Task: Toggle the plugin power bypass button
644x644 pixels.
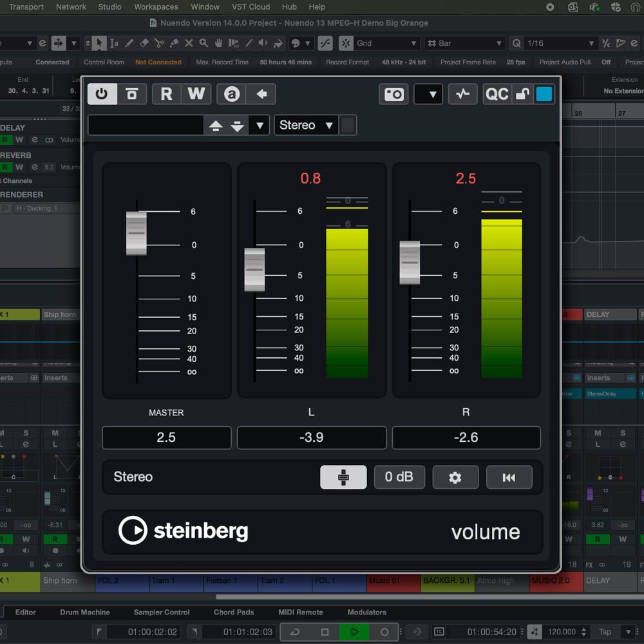Action: click(102, 94)
